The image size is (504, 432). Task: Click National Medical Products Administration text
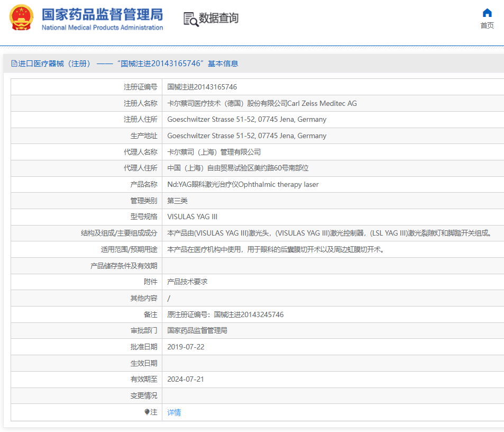tap(102, 28)
